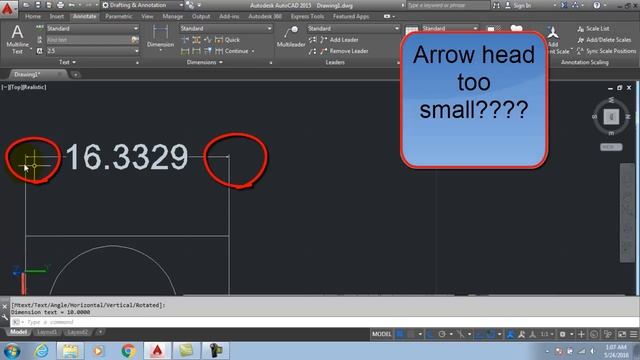Click Add Leader
Screen dimensions: 640x360
pyautogui.click(x=340, y=40)
